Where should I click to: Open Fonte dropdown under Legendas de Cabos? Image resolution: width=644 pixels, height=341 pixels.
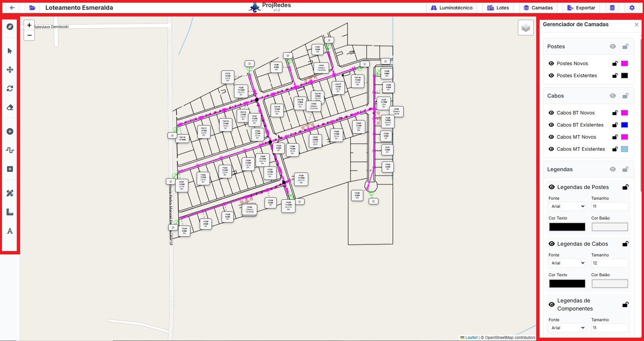click(567, 263)
